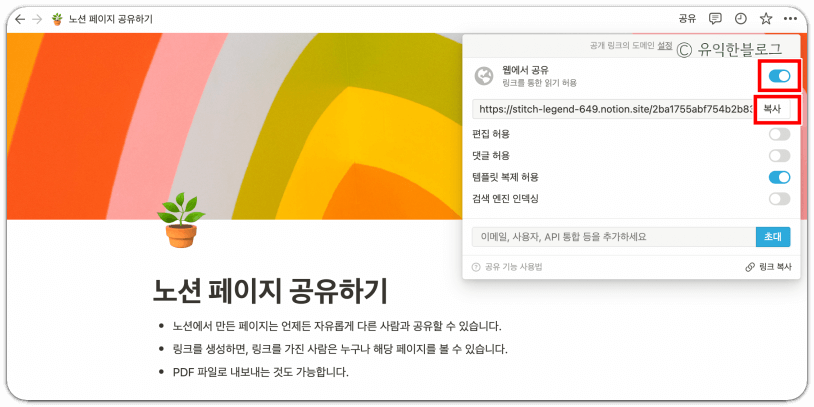
Task: Click the notion.site URL field
Action: (613, 110)
